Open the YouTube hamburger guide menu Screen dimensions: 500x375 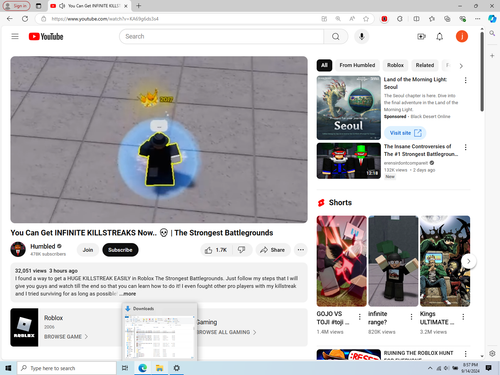click(15, 36)
